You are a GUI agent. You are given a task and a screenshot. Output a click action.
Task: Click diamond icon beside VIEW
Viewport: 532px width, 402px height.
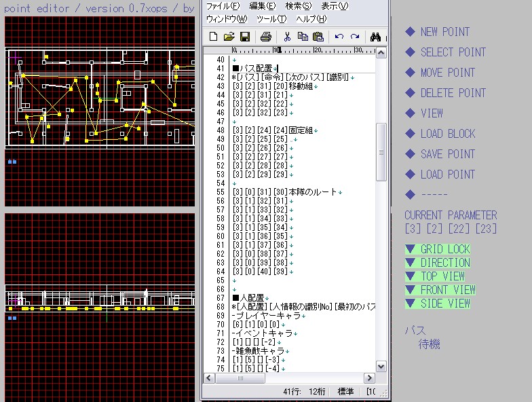tap(410, 113)
